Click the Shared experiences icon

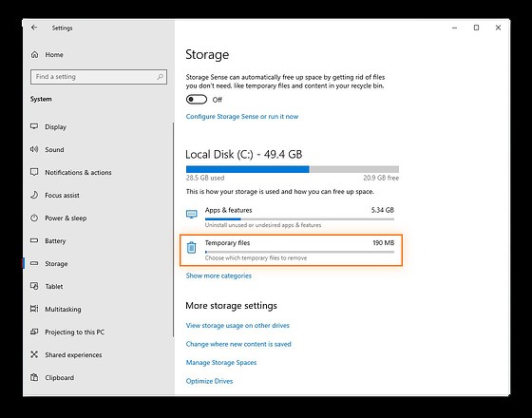(34, 354)
